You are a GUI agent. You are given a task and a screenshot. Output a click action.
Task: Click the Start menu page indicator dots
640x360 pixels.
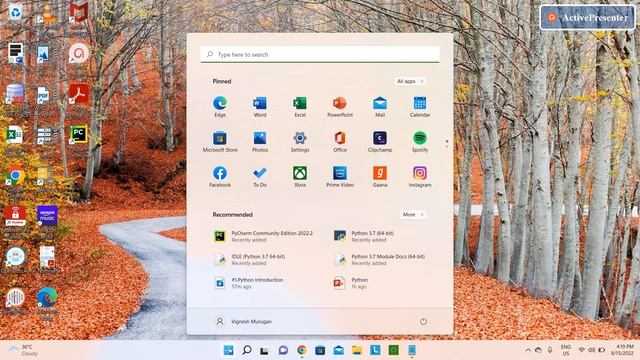tap(447, 143)
